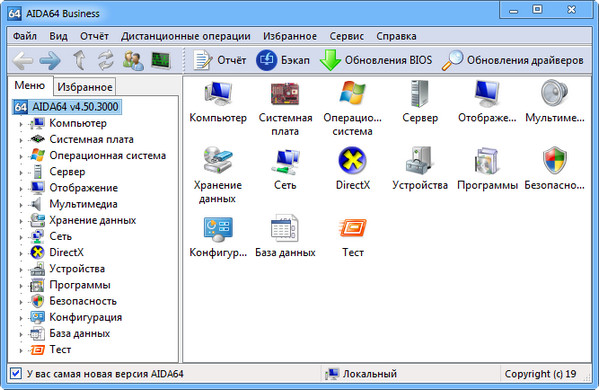Open the Сервис menu
Screen dimensions: 599x390
tap(346, 36)
